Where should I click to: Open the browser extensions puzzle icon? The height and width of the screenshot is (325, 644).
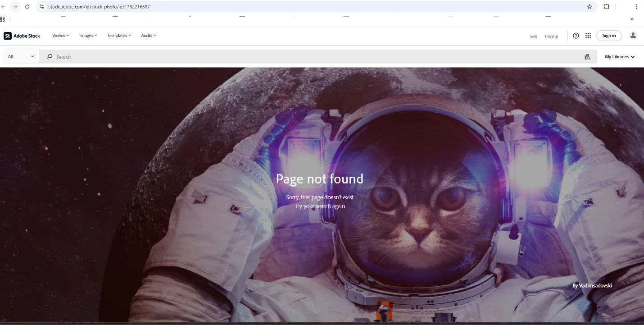pyautogui.click(x=607, y=7)
